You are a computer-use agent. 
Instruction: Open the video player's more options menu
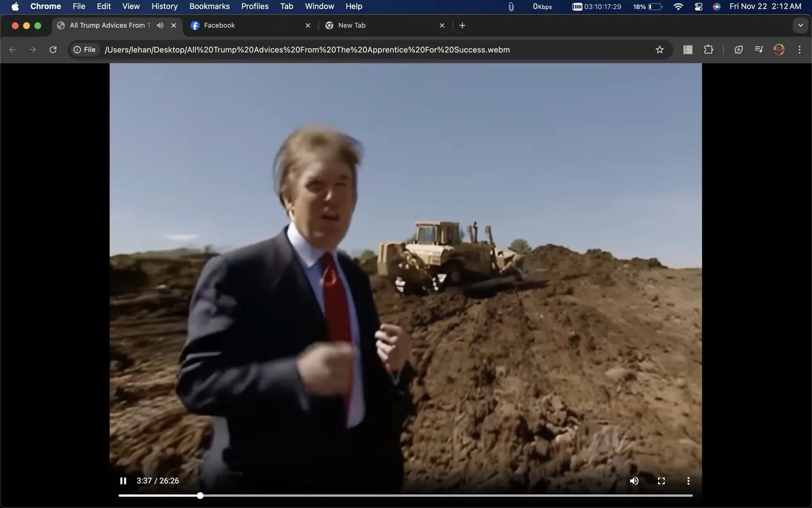click(x=688, y=480)
